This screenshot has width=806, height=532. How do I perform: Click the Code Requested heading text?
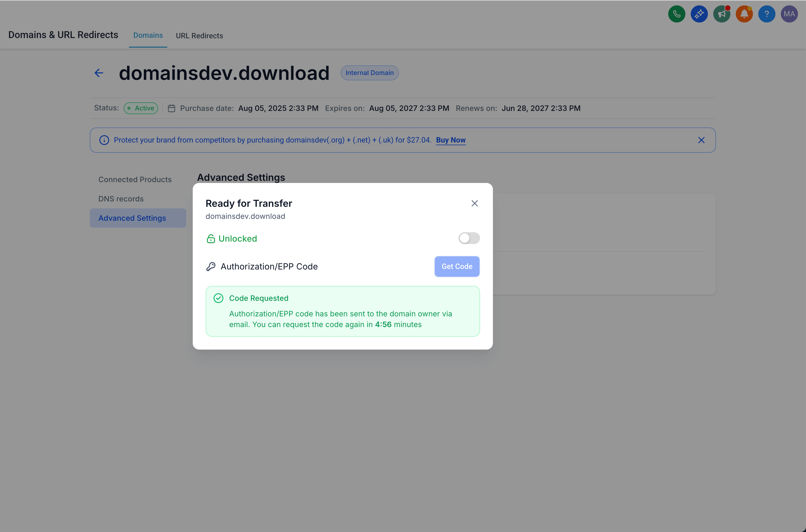pyautogui.click(x=259, y=298)
